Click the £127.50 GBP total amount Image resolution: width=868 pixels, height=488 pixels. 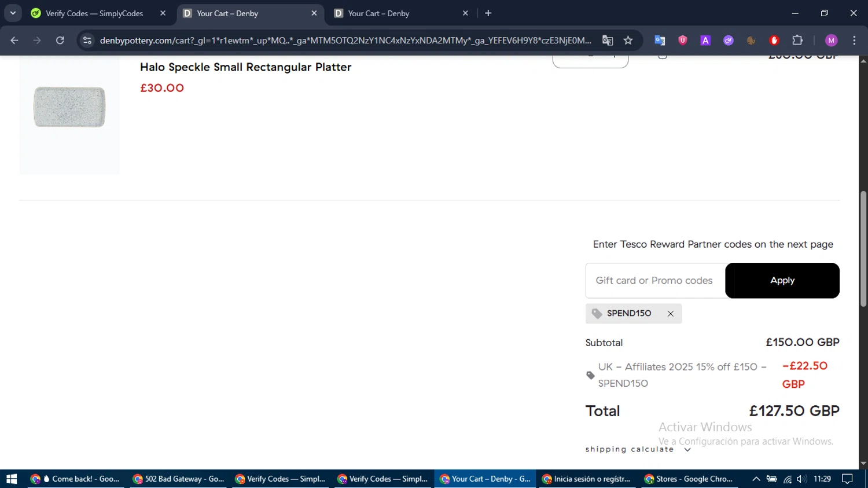795,411
